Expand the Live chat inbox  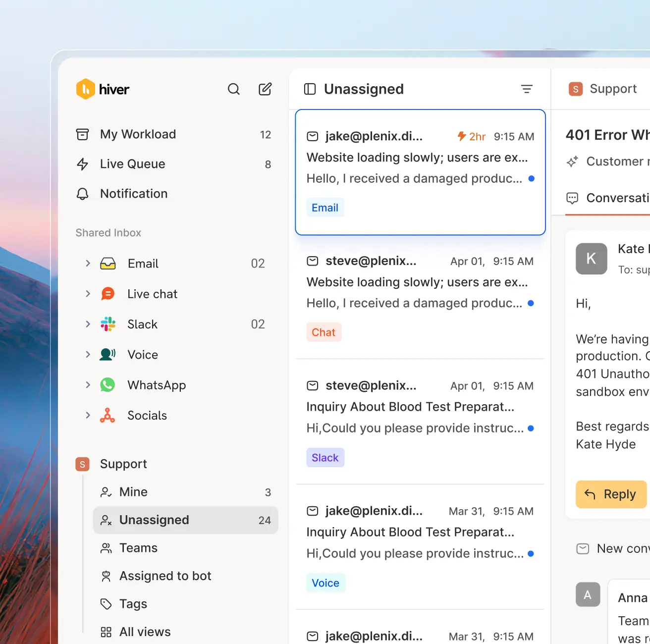tap(88, 294)
